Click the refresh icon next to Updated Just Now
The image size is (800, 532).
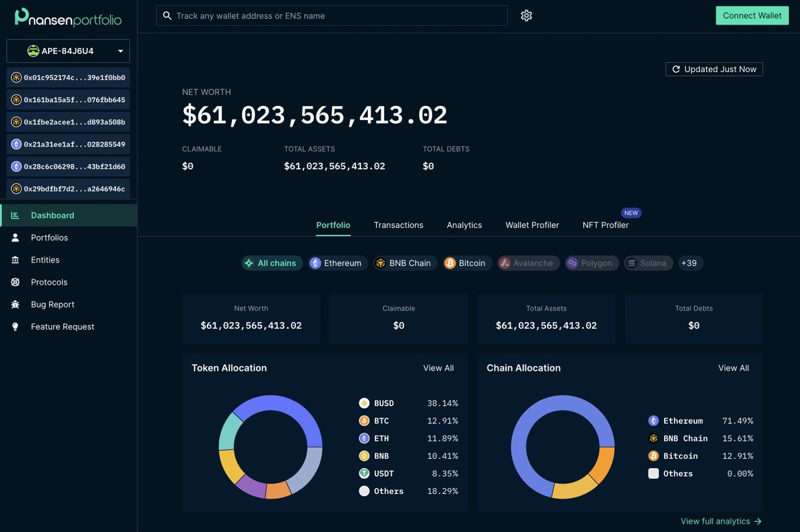676,69
